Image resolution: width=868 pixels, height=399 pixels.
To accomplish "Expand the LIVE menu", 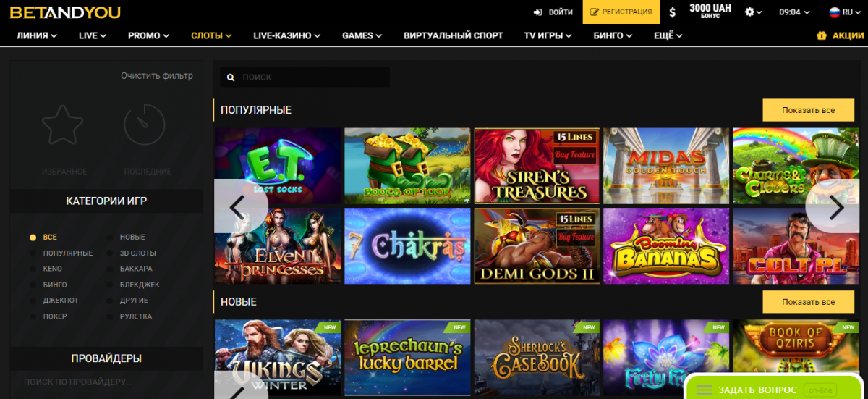I will click(93, 35).
